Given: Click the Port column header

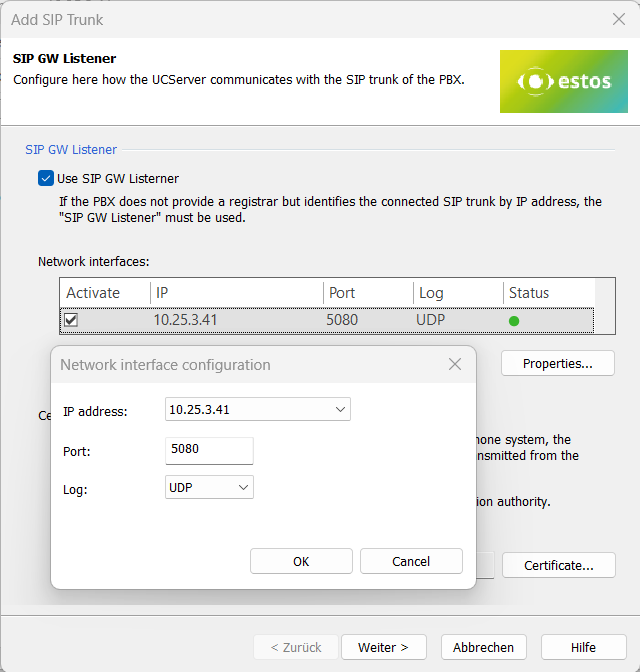Looking at the screenshot, I should (x=367, y=293).
